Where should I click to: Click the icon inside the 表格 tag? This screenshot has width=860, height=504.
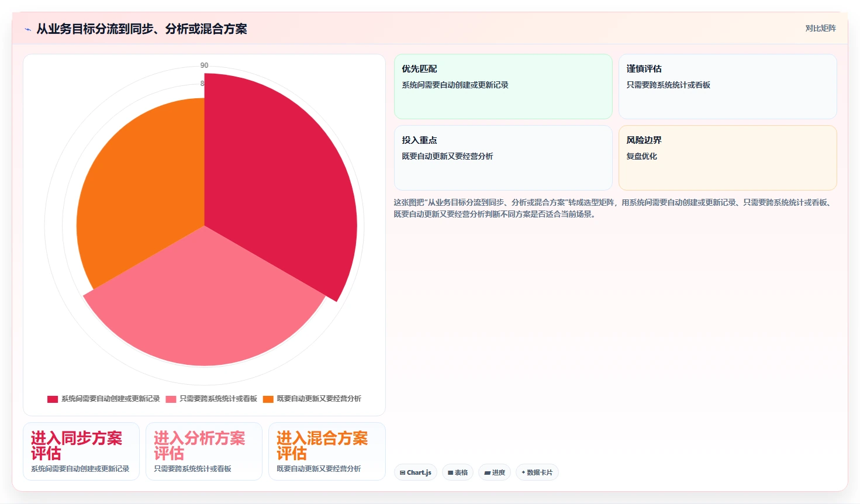pos(451,472)
